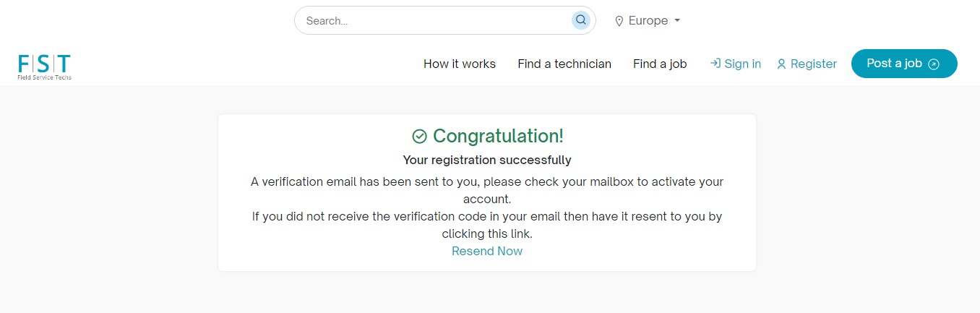Click the arrow icon beside Sign in
Screen dimensions: 980x313
(715, 64)
